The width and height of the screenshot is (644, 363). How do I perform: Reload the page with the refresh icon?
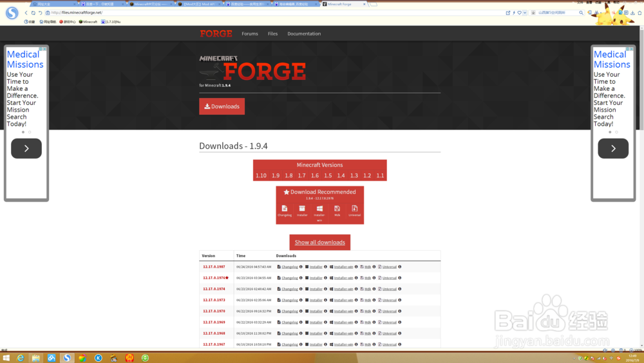click(x=33, y=13)
